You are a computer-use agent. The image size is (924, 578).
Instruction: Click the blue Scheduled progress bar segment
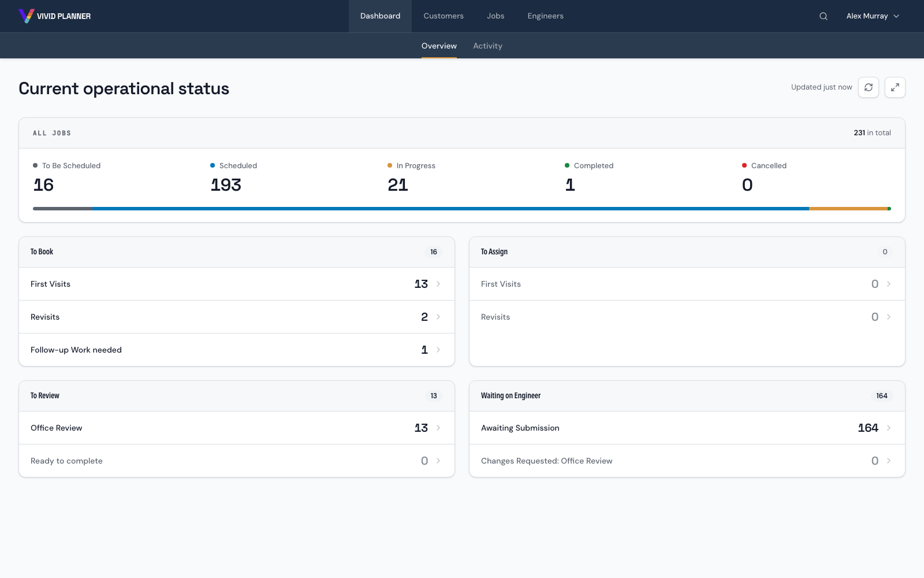point(450,209)
